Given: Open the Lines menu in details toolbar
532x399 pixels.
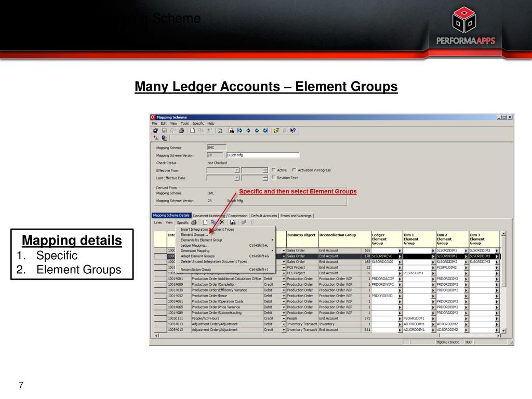Looking at the screenshot, I should (158, 222).
